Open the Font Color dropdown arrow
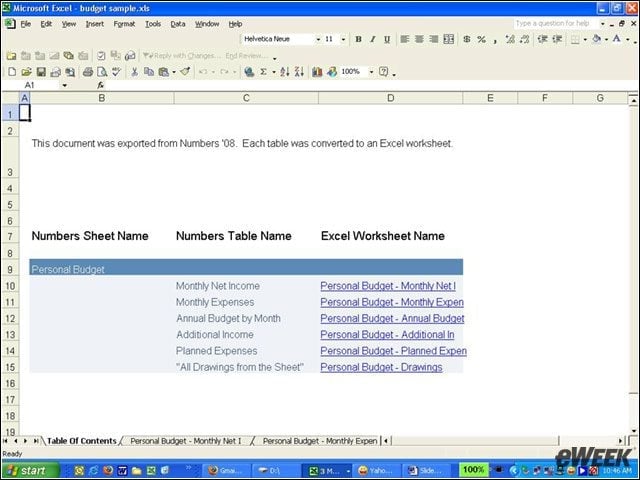Viewport: 640px width, 480px height. [627, 40]
